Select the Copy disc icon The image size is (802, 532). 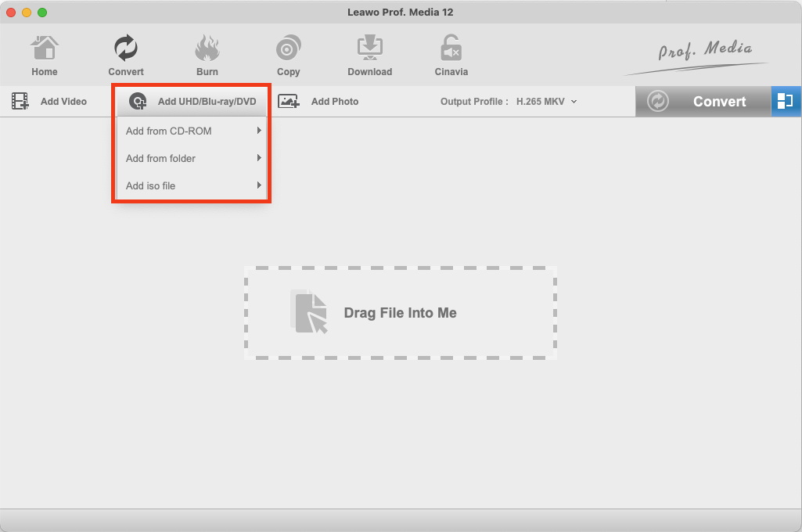click(289, 48)
